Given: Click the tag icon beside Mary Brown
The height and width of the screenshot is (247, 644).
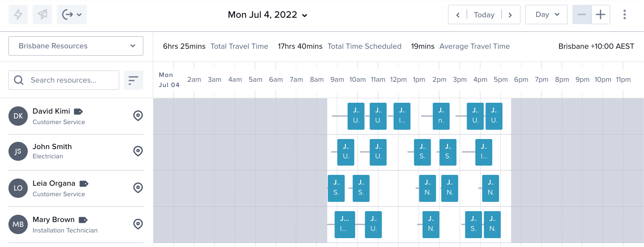Looking at the screenshot, I should tap(84, 220).
